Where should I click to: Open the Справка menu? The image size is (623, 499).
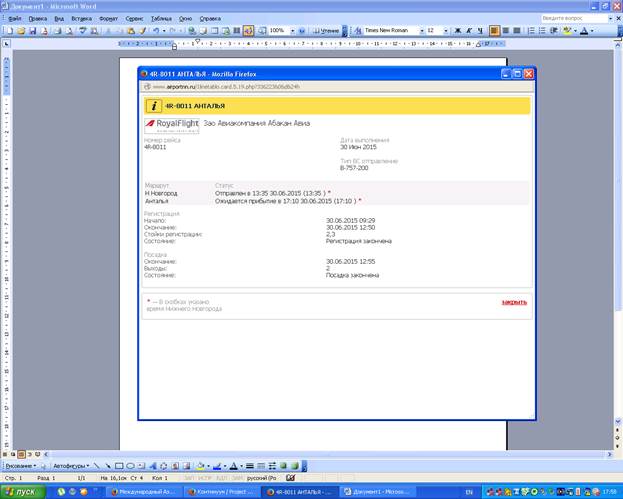click(210, 19)
